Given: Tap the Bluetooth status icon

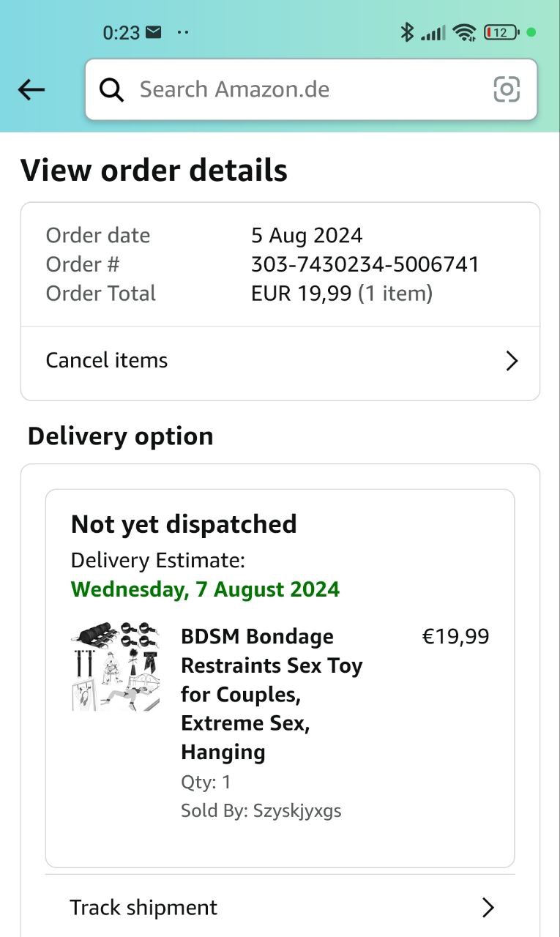Looking at the screenshot, I should pyautogui.click(x=407, y=32).
